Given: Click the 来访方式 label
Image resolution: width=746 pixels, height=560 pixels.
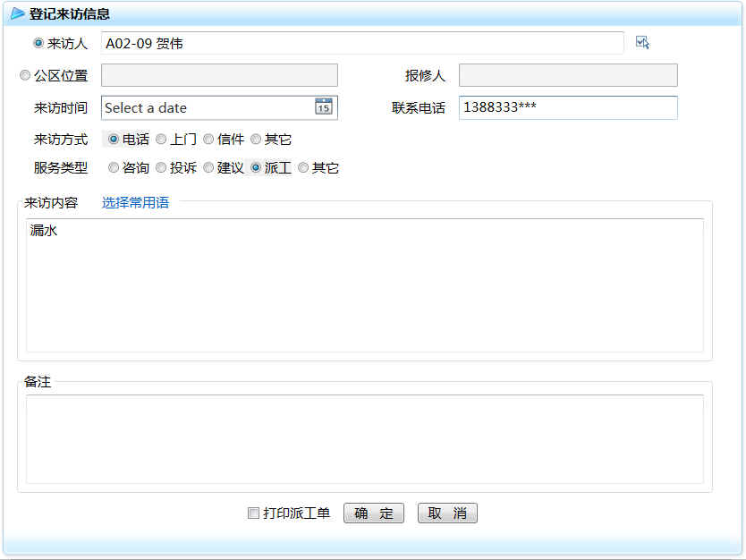Looking at the screenshot, I should (61, 140).
